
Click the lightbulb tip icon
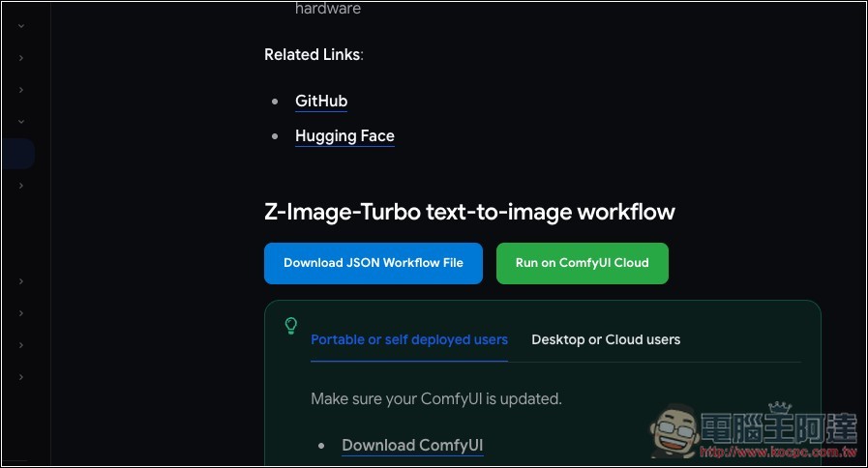pyautogui.click(x=290, y=325)
